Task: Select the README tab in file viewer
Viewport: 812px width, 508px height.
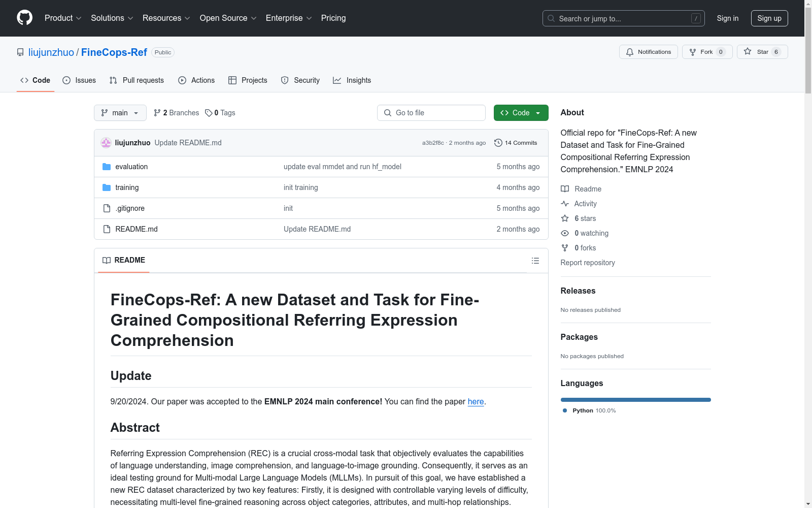Action: pos(123,260)
